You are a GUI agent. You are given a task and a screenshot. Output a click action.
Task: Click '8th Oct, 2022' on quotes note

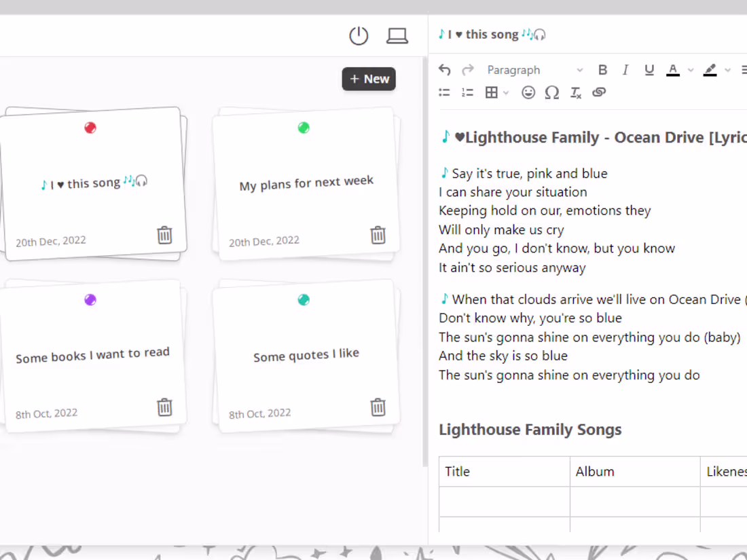tap(259, 413)
